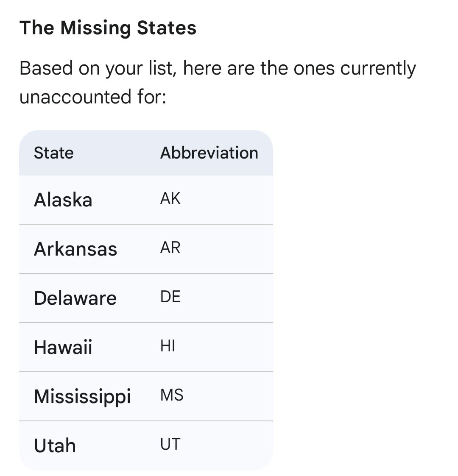Image resolution: width=458 pixels, height=476 pixels.
Task: Click the HI abbreviation cell
Action: tap(168, 346)
